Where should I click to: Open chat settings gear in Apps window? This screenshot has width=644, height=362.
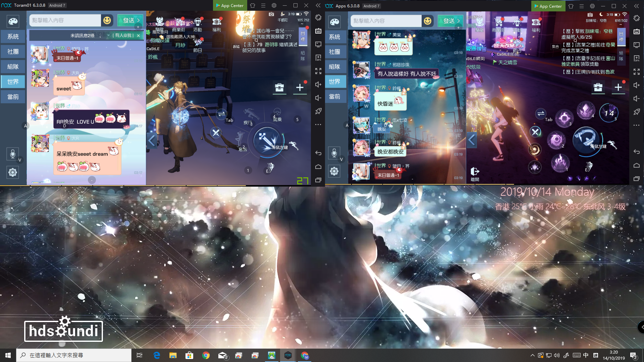(334, 171)
